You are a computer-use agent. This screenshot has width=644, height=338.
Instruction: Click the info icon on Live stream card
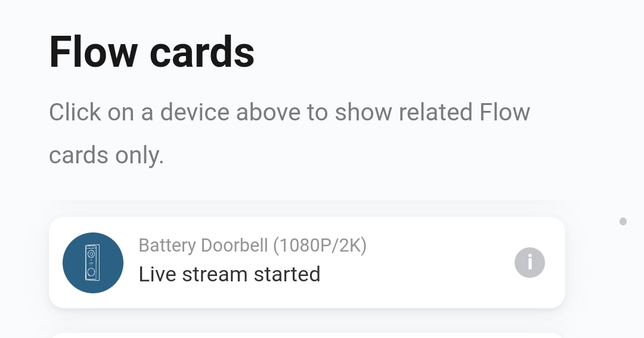click(x=530, y=262)
